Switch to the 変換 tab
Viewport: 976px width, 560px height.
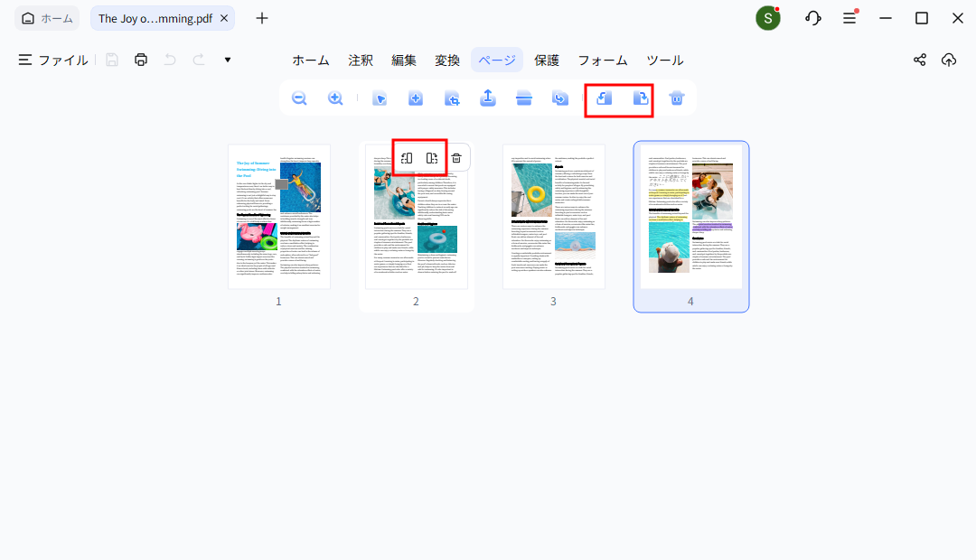pos(447,60)
